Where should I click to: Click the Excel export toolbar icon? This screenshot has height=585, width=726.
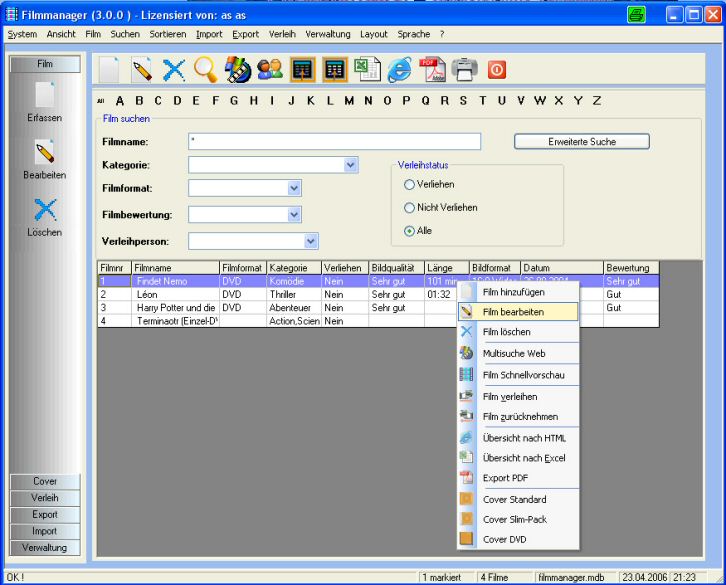point(367,69)
